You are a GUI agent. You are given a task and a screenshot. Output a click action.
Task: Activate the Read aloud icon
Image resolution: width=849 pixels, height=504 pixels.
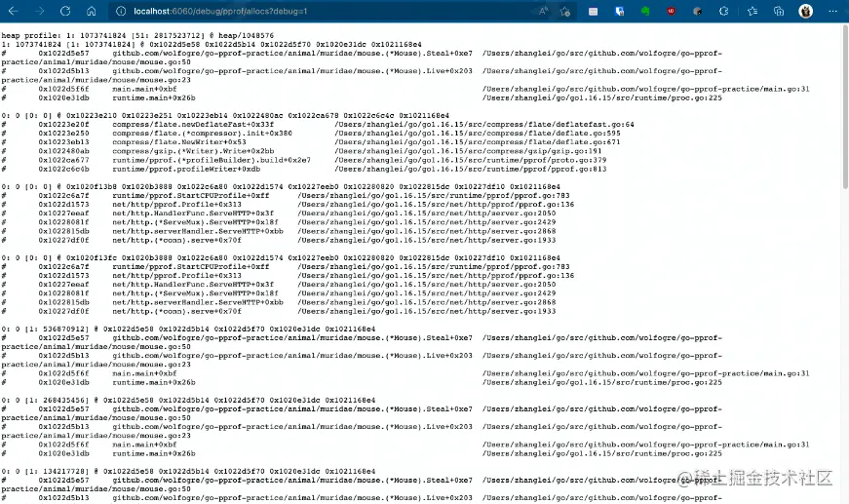tap(543, 11)
